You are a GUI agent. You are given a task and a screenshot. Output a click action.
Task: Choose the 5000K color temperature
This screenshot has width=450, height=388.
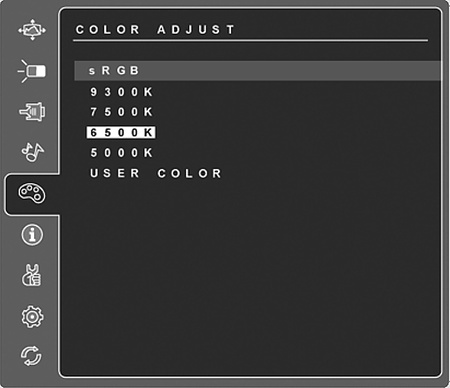pos(121,153)
